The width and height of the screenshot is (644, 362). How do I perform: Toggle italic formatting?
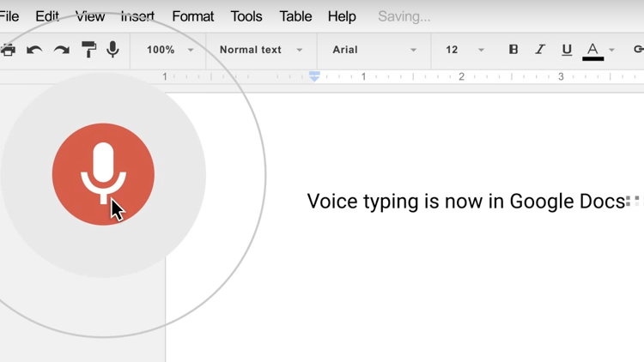(x=540, y=50)
